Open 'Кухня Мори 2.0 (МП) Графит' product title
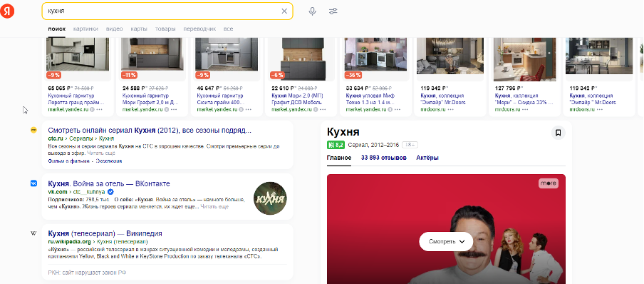The image size is (644, 284). tap(298, 98)
